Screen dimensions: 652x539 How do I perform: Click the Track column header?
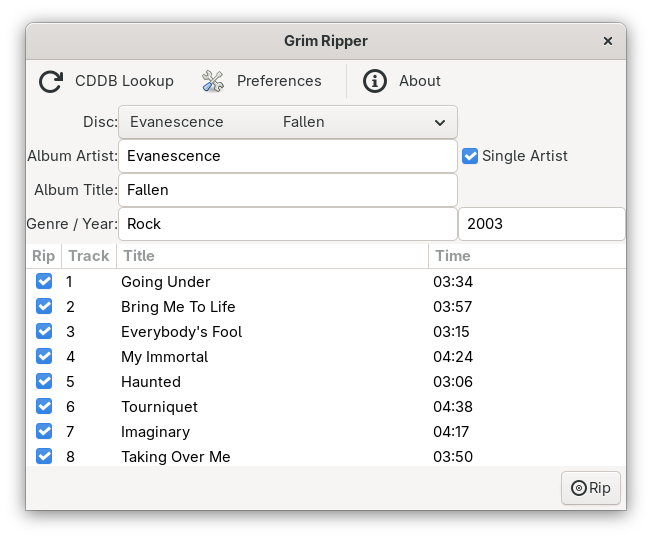[x=89, y=256]
